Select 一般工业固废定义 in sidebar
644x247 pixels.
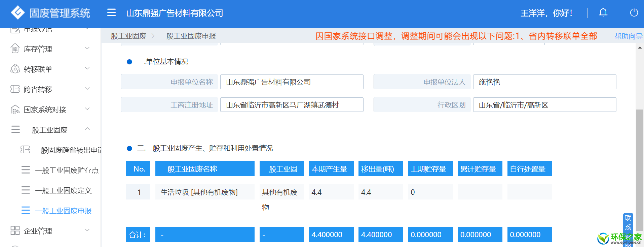tap(63, 191)
